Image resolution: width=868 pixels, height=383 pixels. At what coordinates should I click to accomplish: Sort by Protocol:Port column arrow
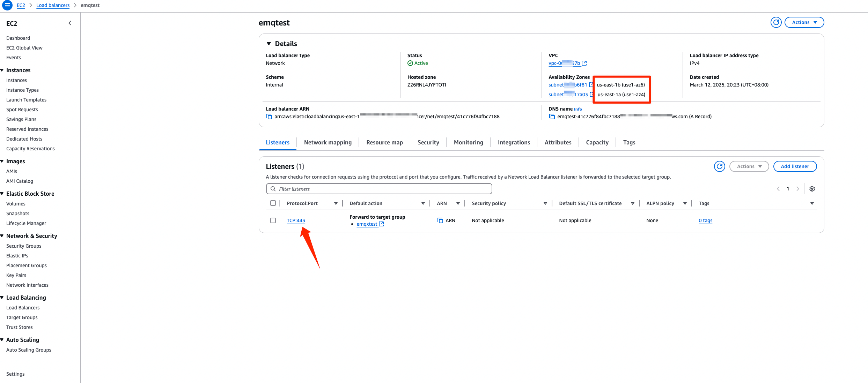pos(336,203)
